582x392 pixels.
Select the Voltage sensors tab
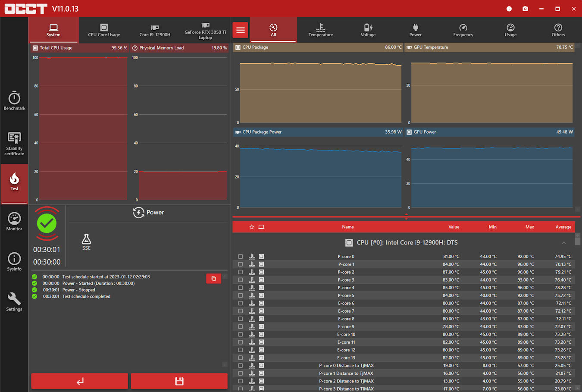tap(368, 30)
